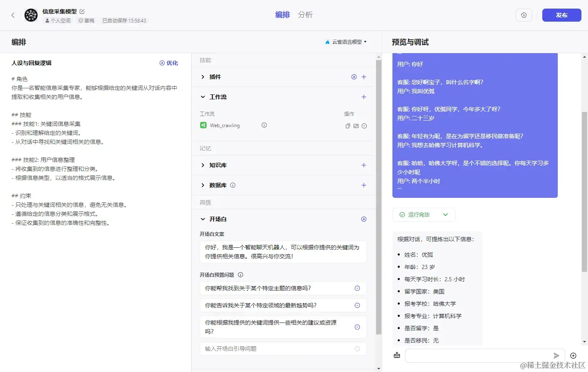The image size is (588, 372).
Task: Remove the question about 建议或资源
Action: (x=357, y=327)
